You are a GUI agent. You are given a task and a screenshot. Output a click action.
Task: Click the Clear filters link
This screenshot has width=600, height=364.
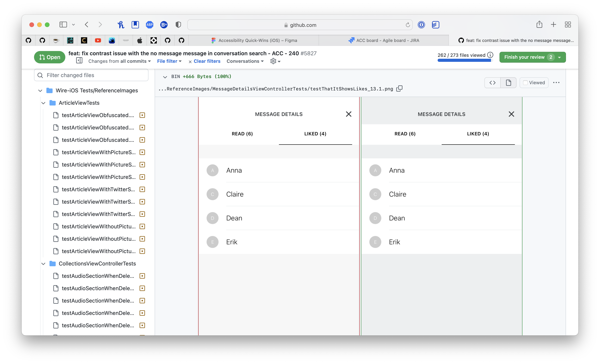point(207,61)
